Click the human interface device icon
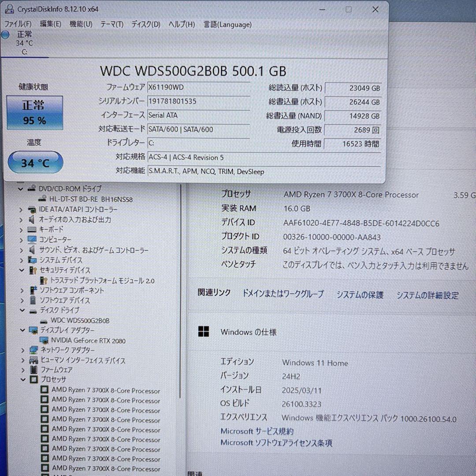The height and width of the screenshot is (476, 476). pyautogui.click(x=33, y=361)
